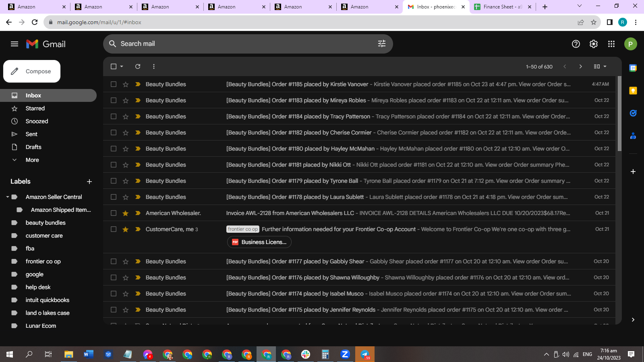Unstar the Frontier Co-op CustomerCare email
The width and height of the screenshot is (644, 362).
pyautogui.click(x=126, y=229)
